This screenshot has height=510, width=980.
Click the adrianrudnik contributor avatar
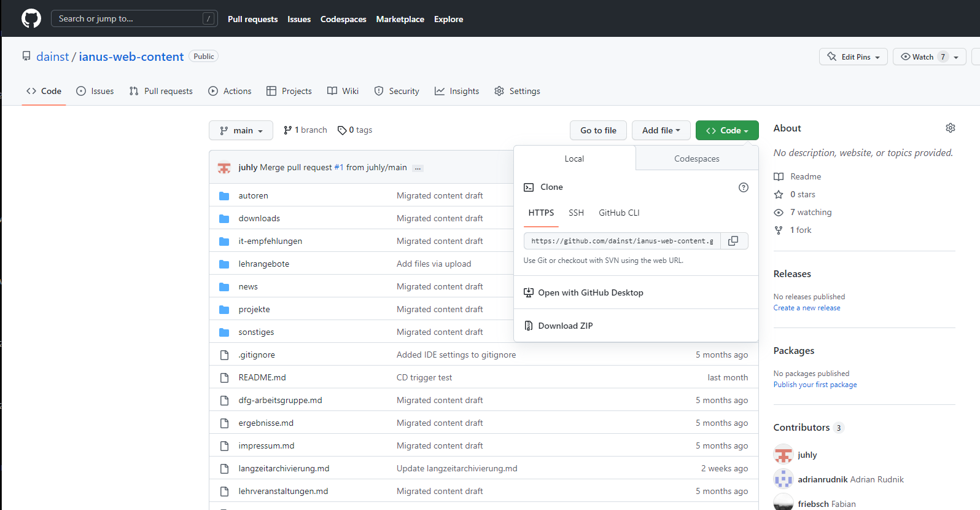point(784,479)
